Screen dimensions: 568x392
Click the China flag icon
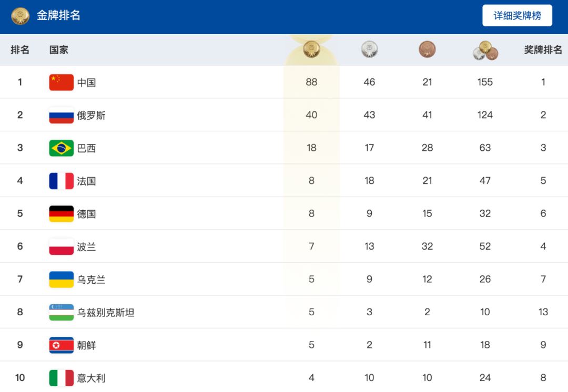[61, 82]
